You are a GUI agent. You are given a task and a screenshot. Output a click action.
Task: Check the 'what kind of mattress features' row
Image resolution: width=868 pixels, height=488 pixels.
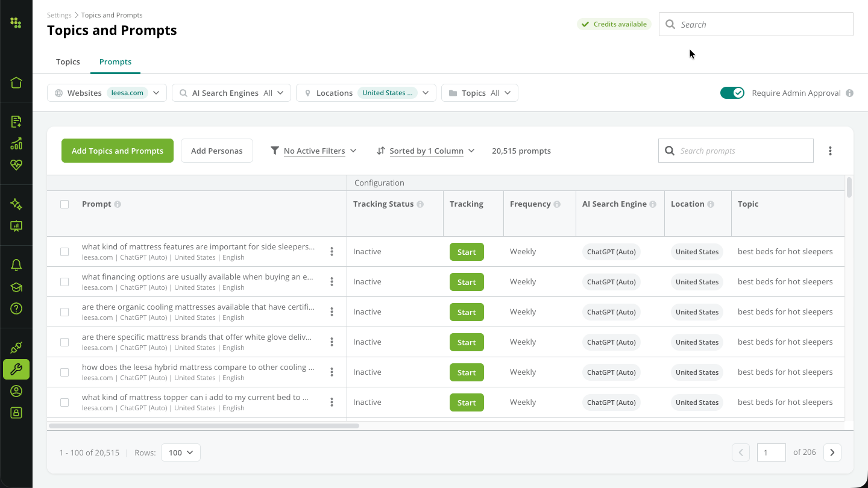tap(64, 252)
